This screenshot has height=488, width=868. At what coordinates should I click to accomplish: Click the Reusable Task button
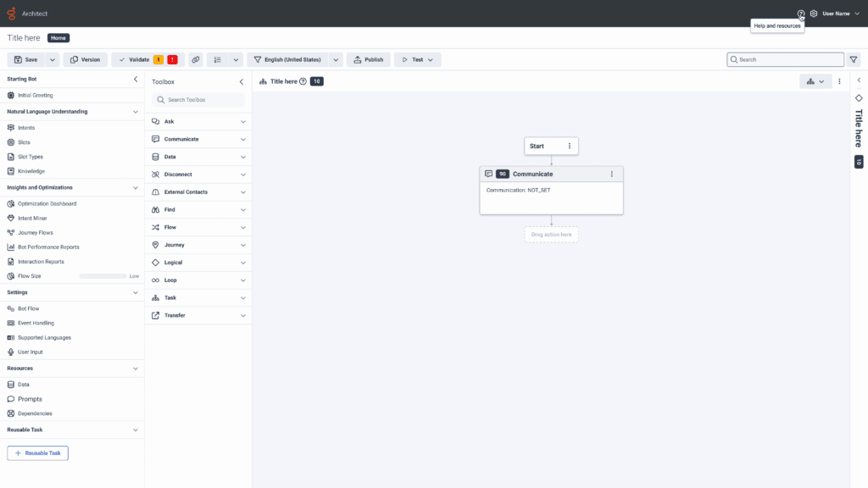click(x=37, y=453)
